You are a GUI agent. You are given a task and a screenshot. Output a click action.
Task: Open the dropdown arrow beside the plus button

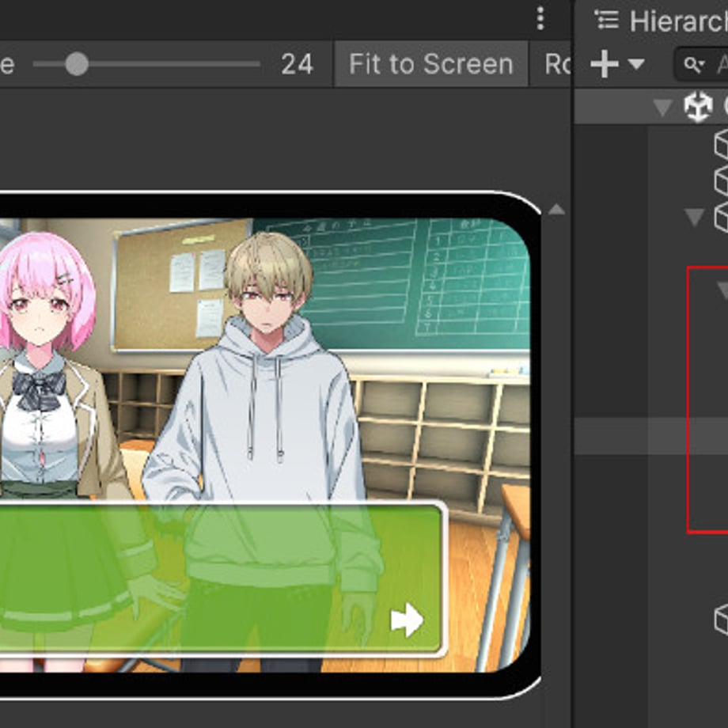click(x=636, y=63)
